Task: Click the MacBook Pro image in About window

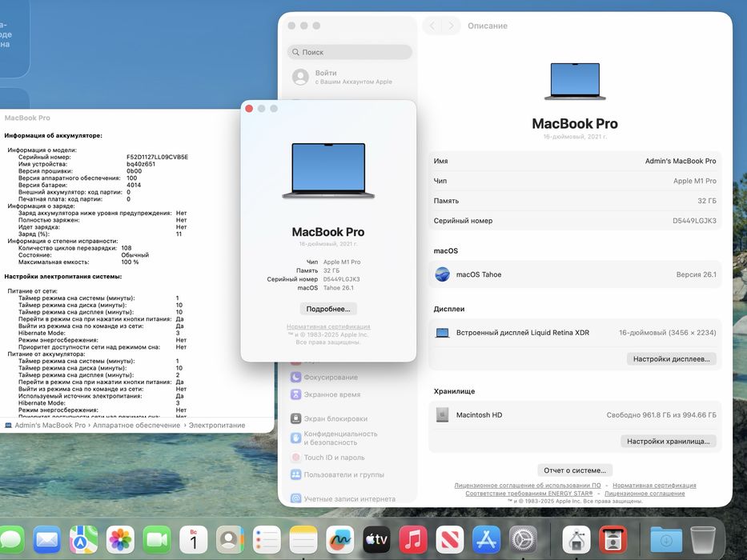Action: pos(328,170)
